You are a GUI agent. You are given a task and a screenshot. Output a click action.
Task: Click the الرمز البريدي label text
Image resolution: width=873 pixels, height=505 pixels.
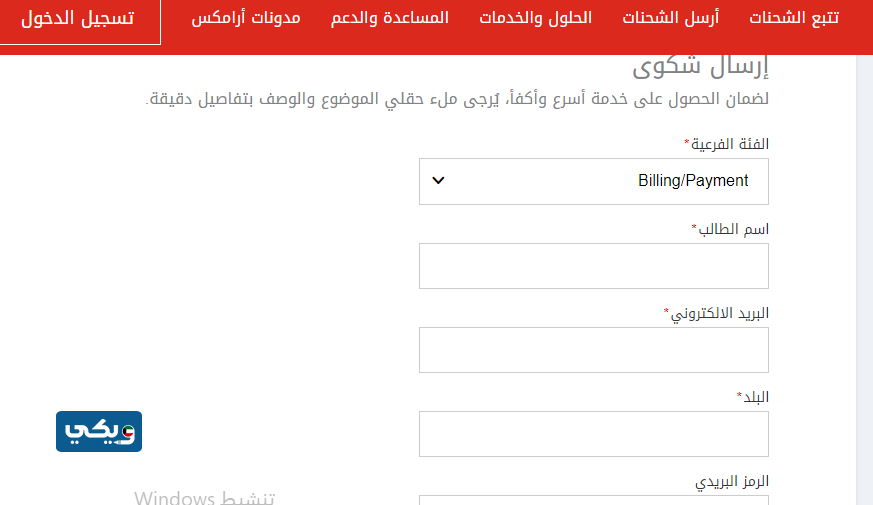732,481
